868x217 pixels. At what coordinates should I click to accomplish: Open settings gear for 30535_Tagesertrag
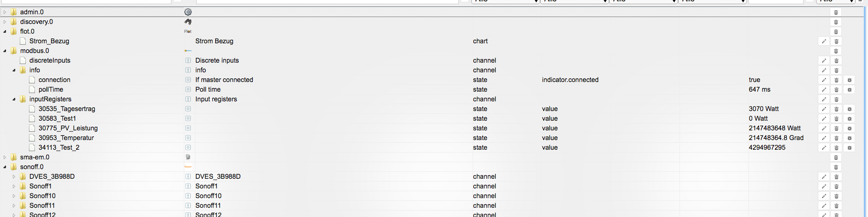click(x=850, y=109)
